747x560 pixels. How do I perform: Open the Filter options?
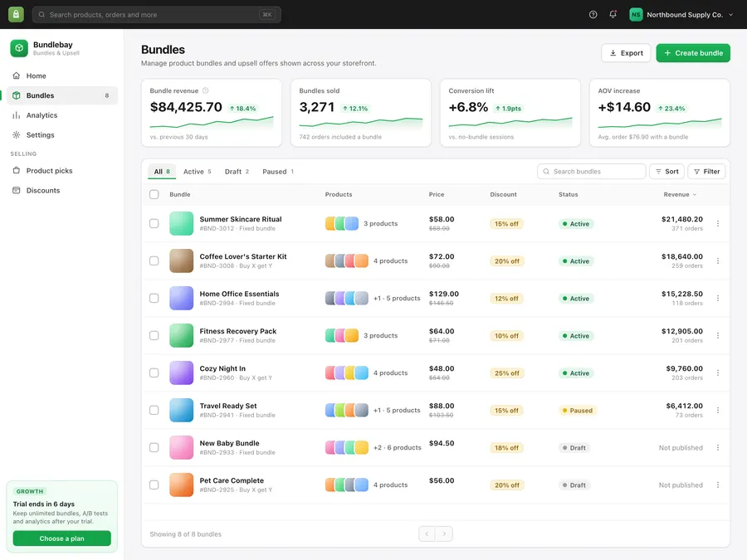click(706, 172)
